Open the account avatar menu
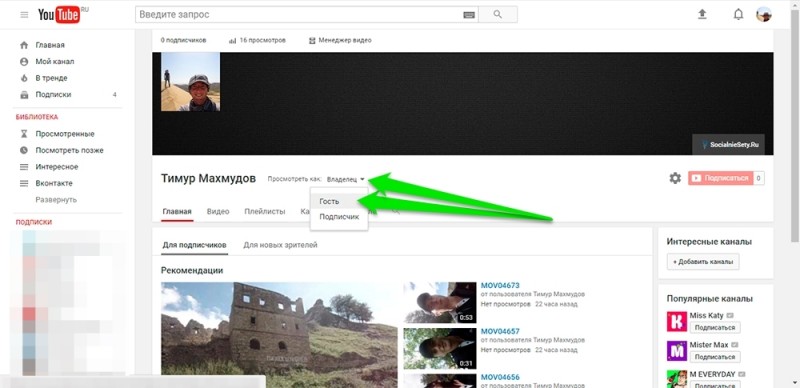Viewport: 800px width, 388px height. click(763, 14)
